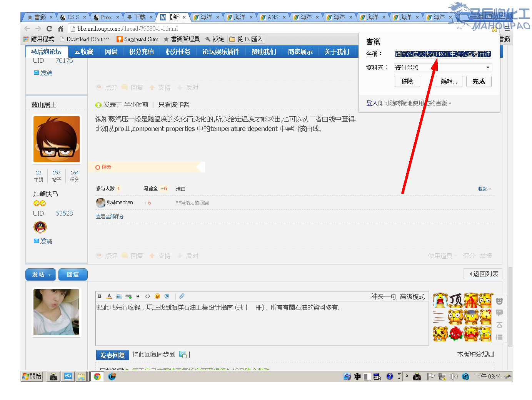Open the Start menu button

[32, 376]
